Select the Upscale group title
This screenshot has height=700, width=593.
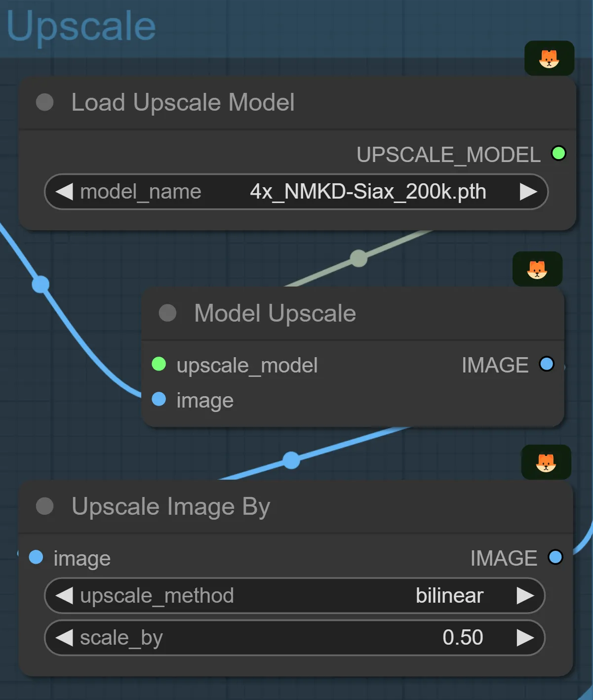click(x=81, y=26)
